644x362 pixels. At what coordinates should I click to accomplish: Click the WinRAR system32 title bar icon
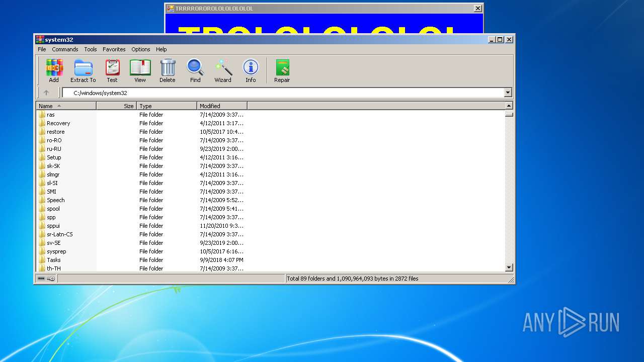40,39
